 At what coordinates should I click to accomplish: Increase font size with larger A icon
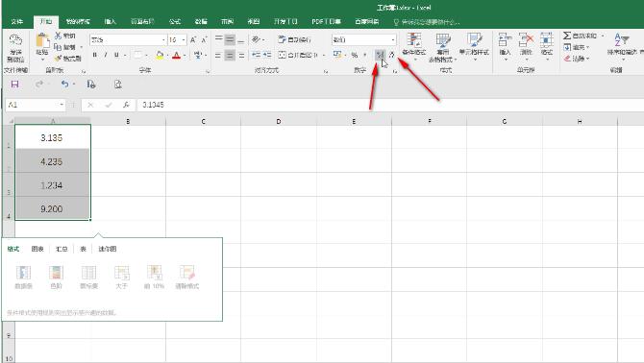point(192,39)
